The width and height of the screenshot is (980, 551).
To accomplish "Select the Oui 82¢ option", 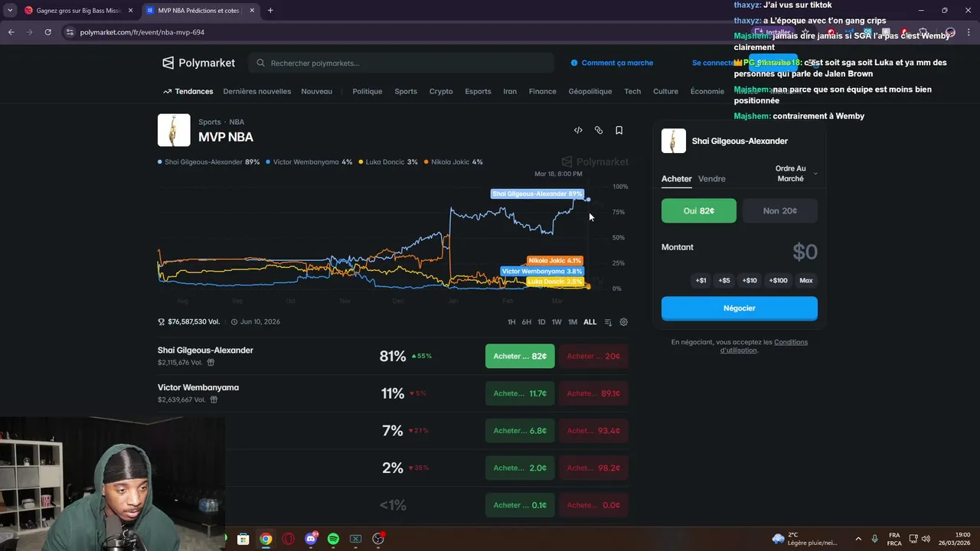I will (699, 210).
